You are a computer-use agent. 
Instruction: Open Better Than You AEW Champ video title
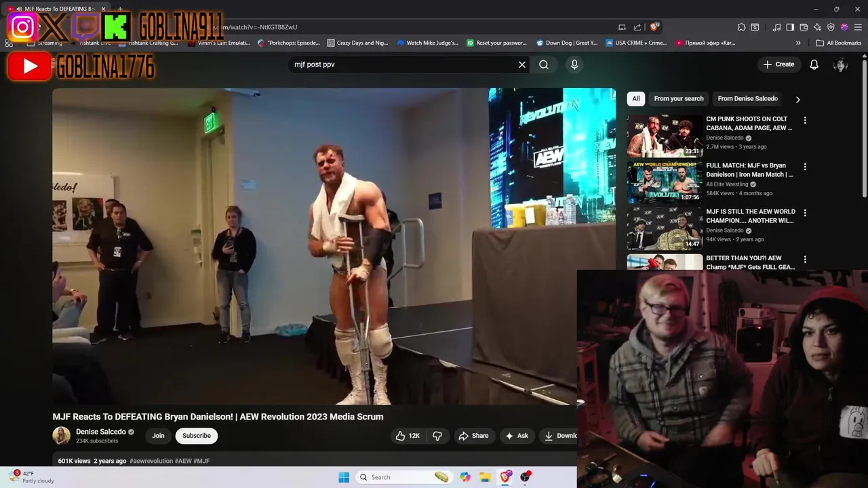coord(750,262)
